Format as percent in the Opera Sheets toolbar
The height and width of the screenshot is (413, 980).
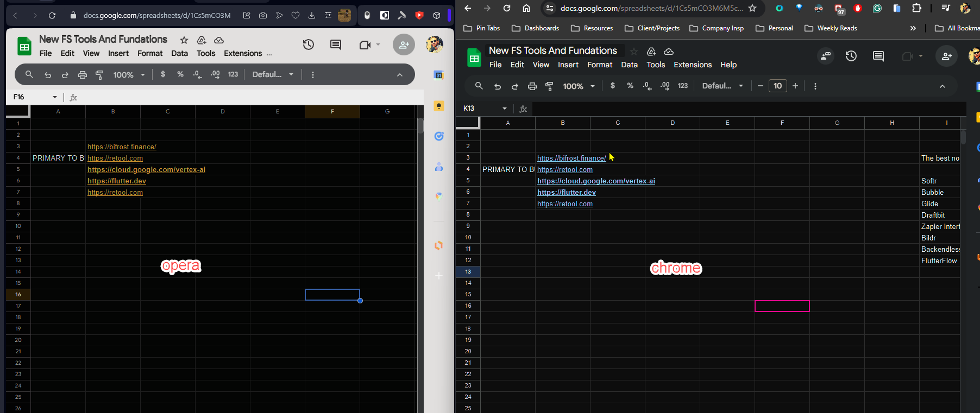pyautogui.click(x=180, y=74)
